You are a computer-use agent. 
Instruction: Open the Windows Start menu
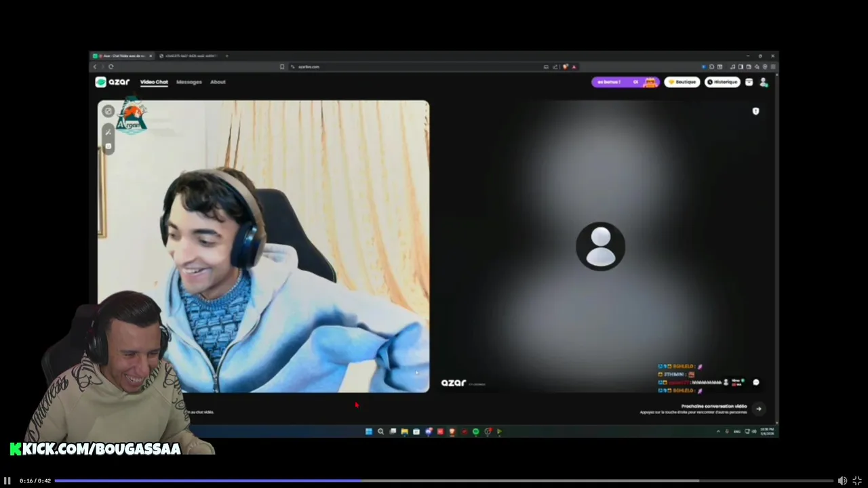pos(369,432)
